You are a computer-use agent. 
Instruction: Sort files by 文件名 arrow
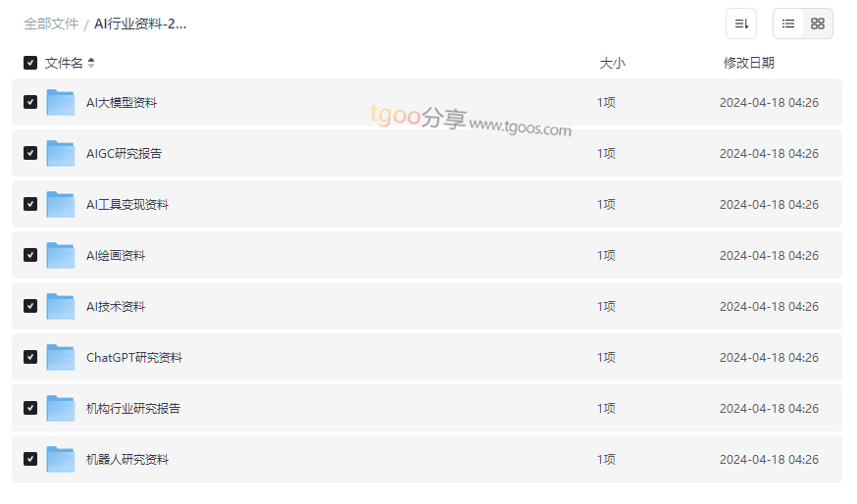point(91,63)
